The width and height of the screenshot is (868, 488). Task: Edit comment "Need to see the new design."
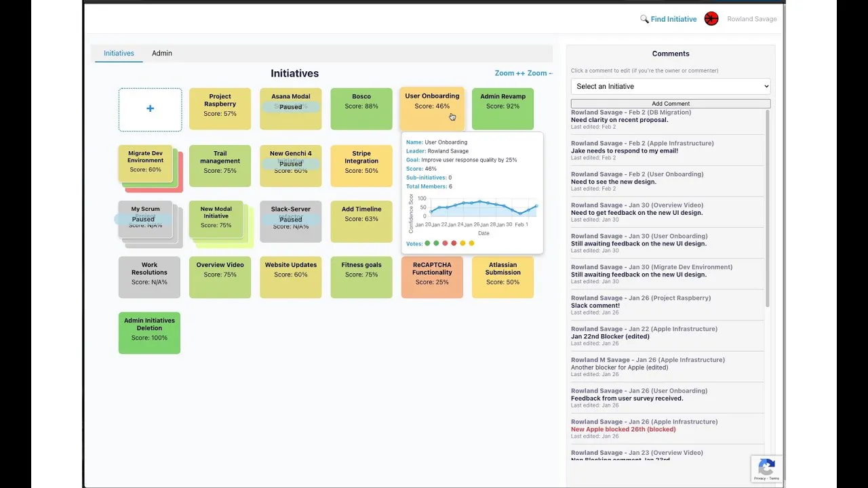pos(612,182)
